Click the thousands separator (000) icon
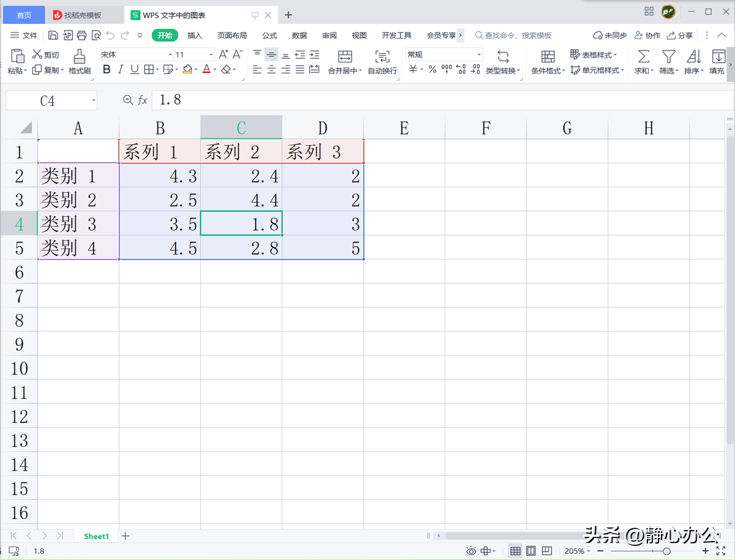This screenshot has width=735, height=560. [x=447, y=70]
